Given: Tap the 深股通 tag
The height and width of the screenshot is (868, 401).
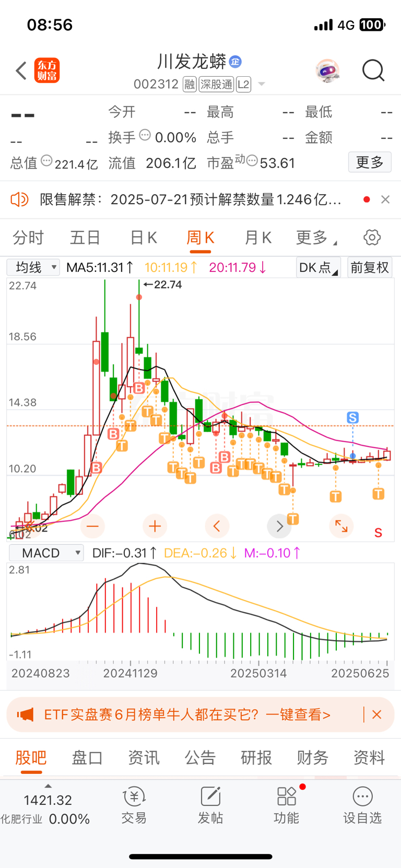Looking at the screenshot, I should click(216, 85).
